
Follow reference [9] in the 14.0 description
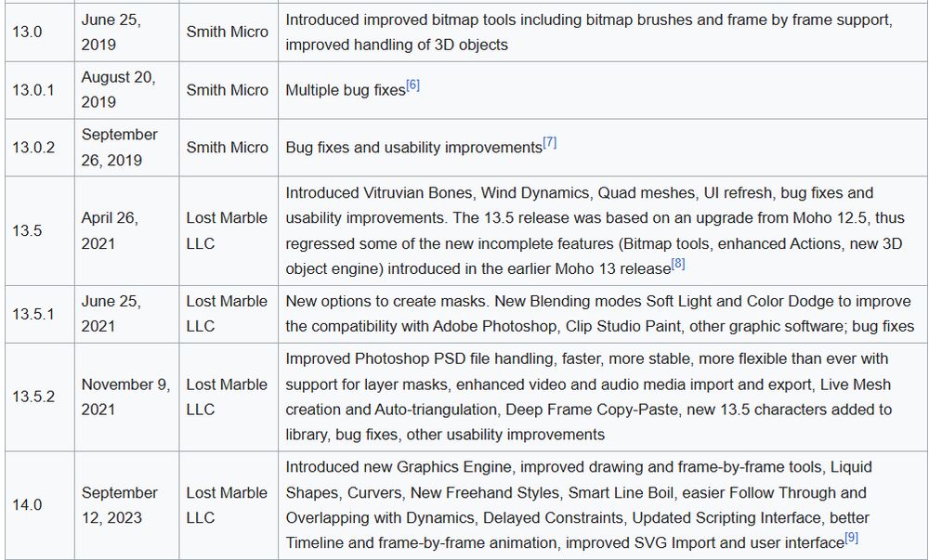[851, 538]
